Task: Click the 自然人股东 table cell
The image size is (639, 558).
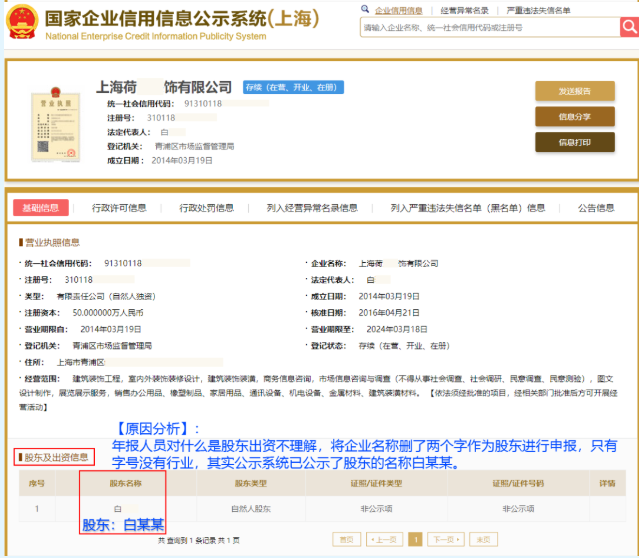Action: coord(251,509)
